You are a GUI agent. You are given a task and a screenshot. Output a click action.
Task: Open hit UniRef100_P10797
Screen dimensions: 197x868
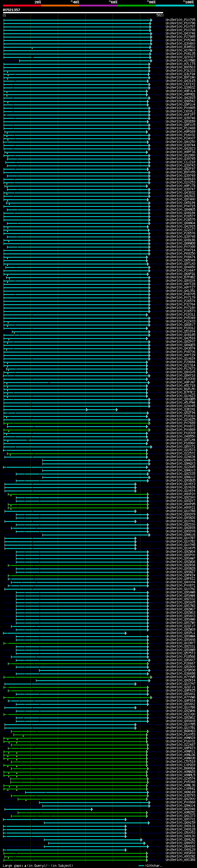tap(180, 26)
